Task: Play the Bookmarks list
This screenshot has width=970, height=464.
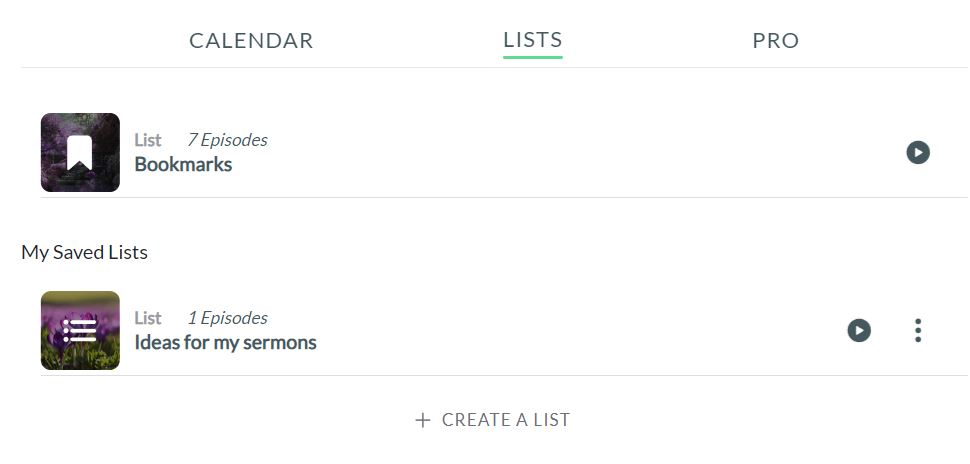Action: pos(918,152)
